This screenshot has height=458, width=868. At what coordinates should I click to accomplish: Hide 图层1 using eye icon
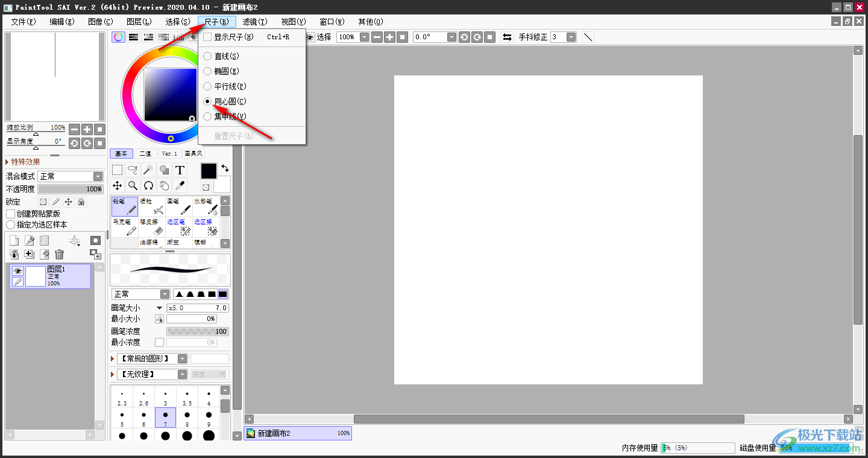point(17,271)
